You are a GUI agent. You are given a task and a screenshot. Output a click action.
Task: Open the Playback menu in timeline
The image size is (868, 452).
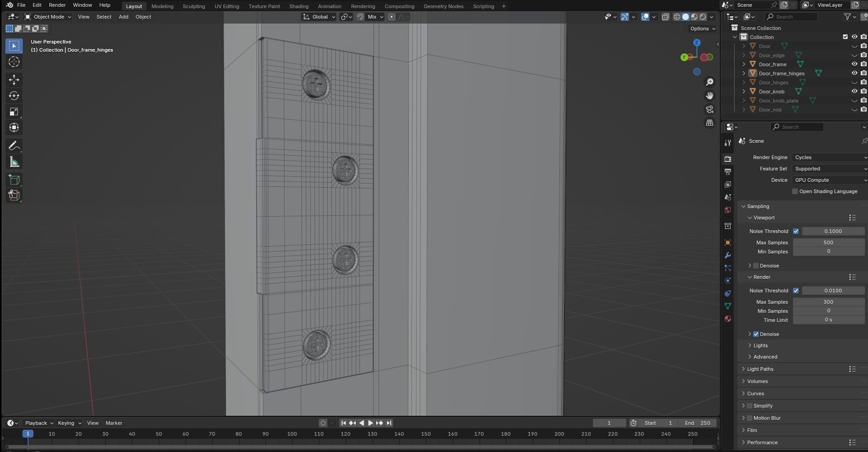pos(39,423)
